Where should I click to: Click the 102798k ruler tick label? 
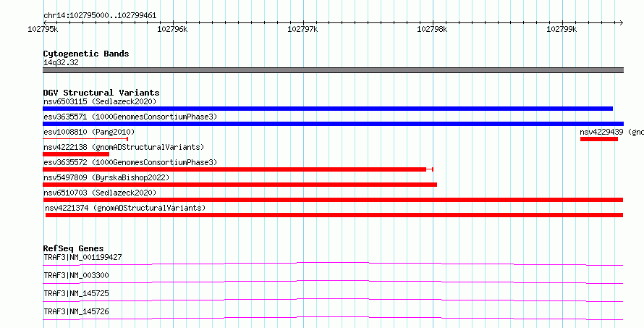(432, 29)
